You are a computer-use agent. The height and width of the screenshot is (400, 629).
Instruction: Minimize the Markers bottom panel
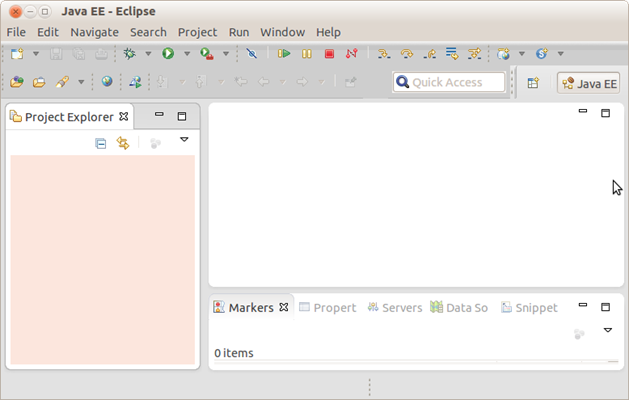point(583,305)
